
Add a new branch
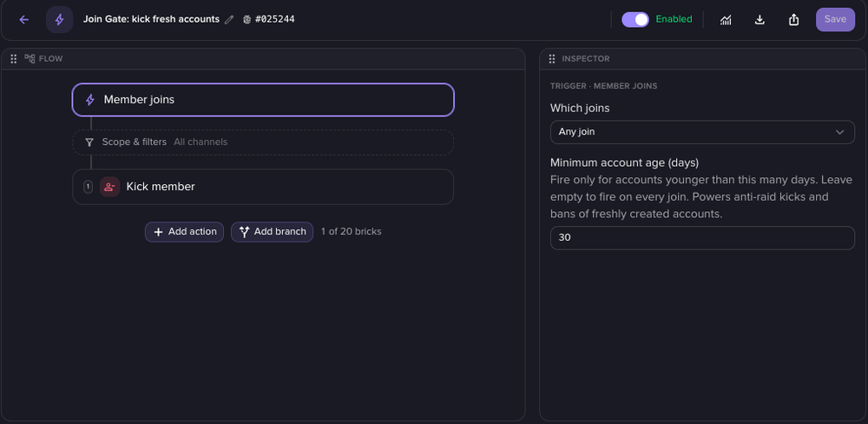point(272,232)
